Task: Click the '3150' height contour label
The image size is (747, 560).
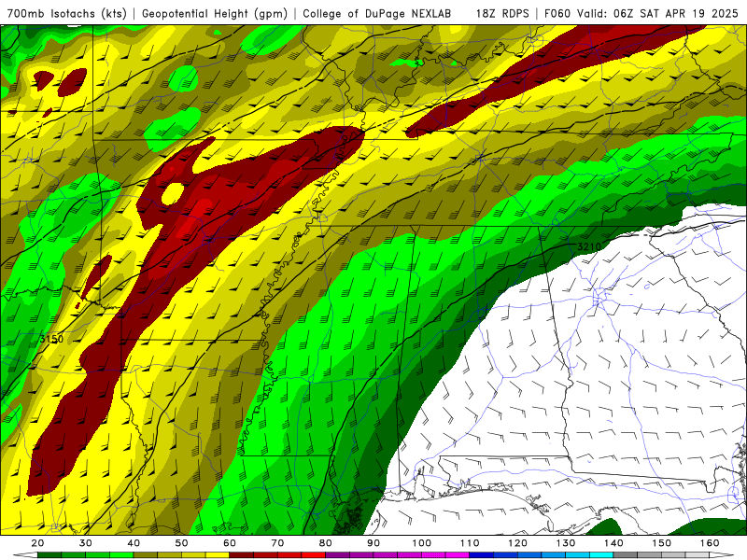Action: 51,339
